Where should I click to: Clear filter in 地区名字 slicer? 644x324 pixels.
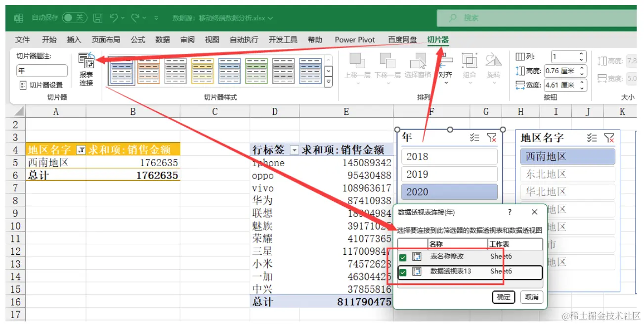tap(609, 138)
